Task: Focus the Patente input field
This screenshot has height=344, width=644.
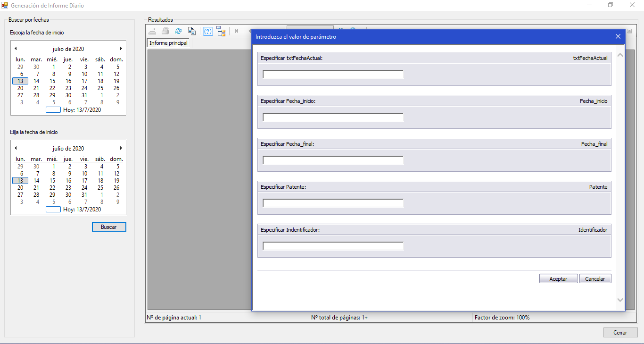Action: click(x=333, y=203)
